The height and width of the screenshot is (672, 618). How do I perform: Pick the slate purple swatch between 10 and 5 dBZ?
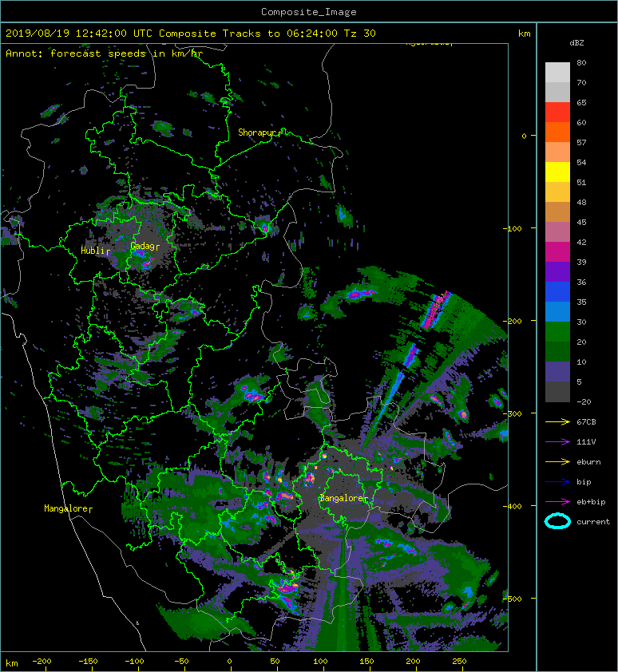tap(557, 371)
